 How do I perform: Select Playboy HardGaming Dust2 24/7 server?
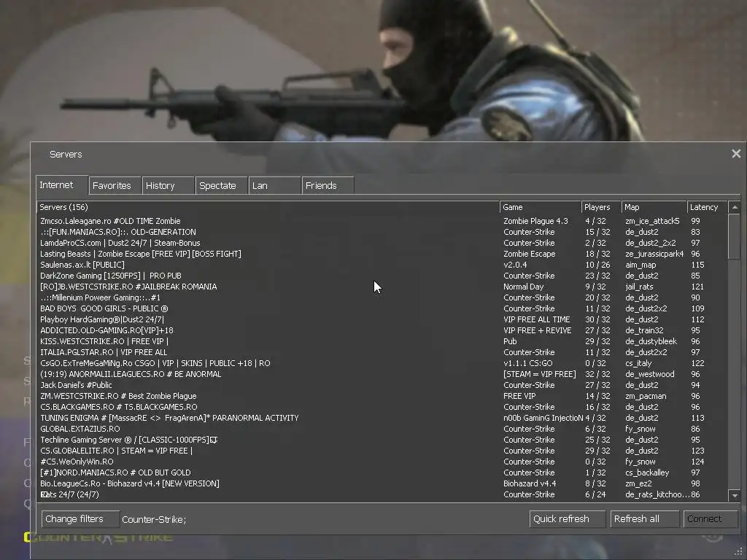click(382, 319)
